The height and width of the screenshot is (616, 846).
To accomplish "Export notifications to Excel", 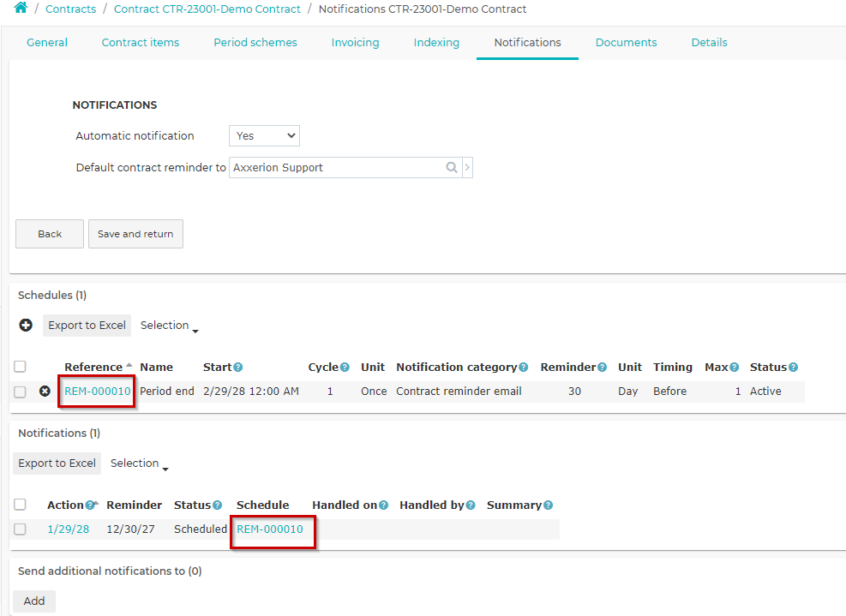I will coord(57,463).
